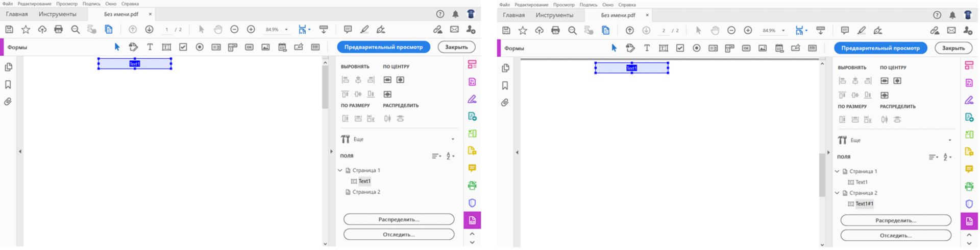
Task: Pick the Edit object tag tool, left window
Action: click(133, 47)
